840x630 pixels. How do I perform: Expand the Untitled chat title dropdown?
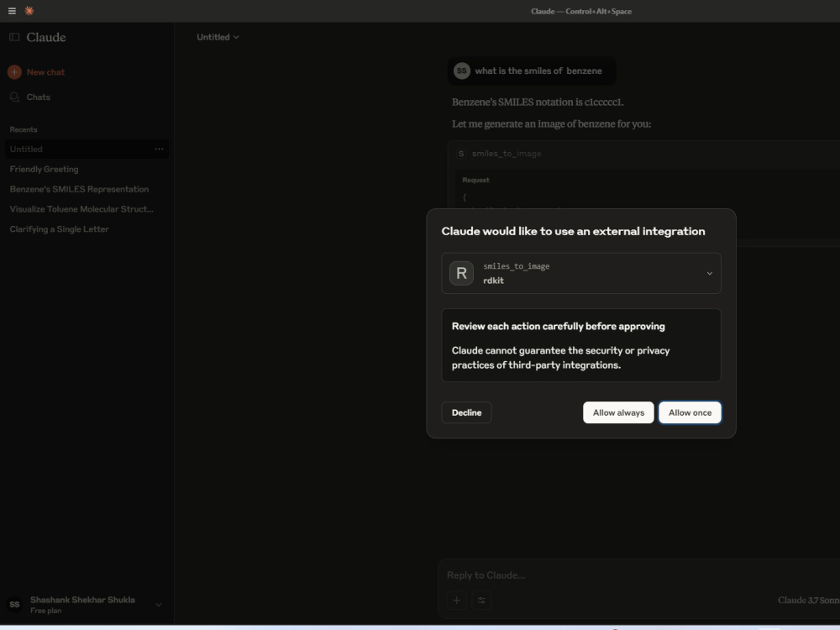click(218, 37)
